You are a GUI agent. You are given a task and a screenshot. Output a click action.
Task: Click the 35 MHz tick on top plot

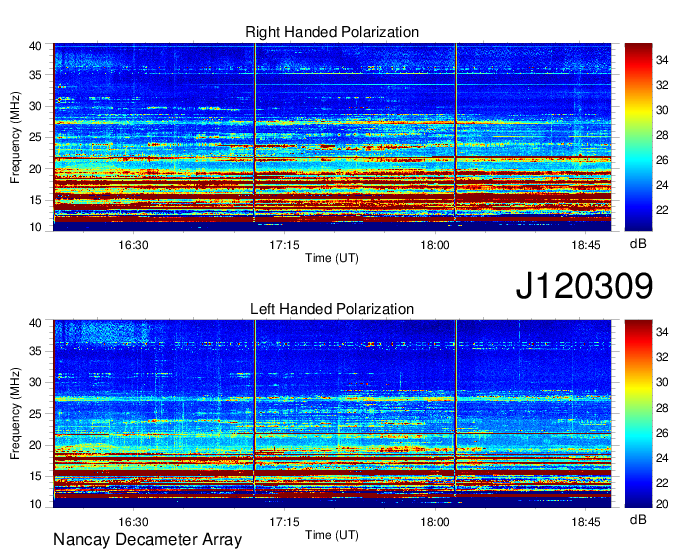35,75
